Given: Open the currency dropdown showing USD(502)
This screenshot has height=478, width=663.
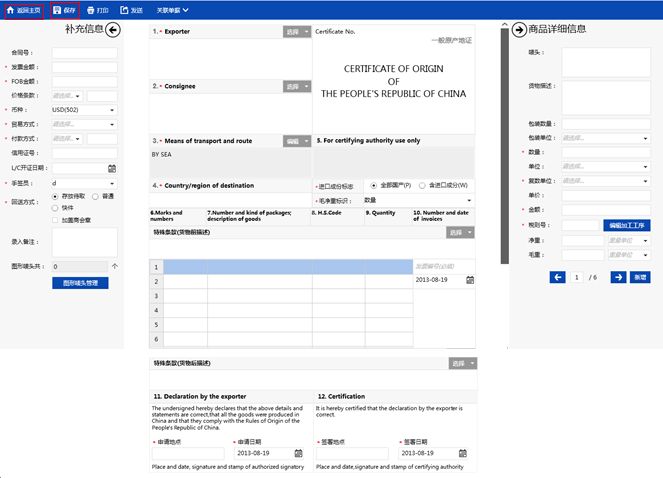Looking at the screenshot, I should (x=84, y=110).
